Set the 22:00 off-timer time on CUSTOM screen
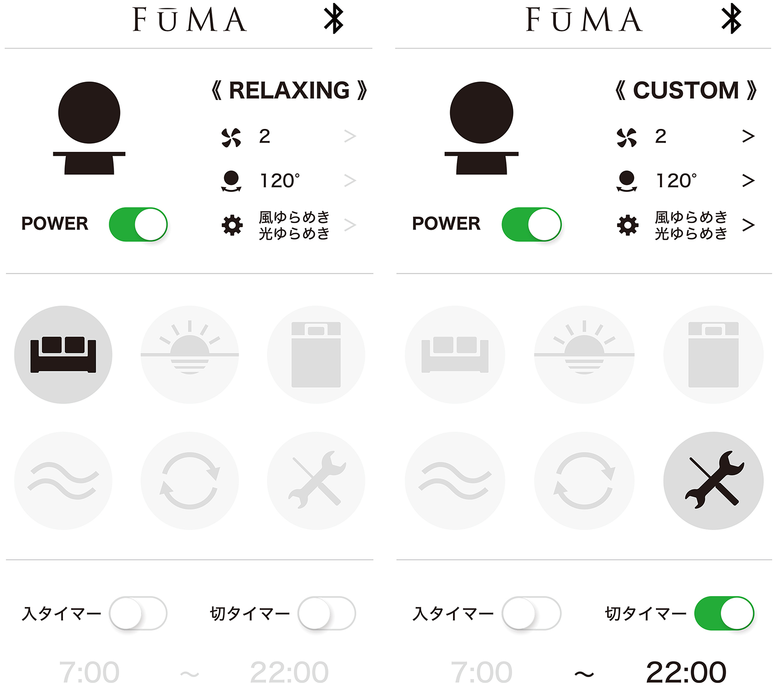 pyautogui.click(x=686, y=672)
